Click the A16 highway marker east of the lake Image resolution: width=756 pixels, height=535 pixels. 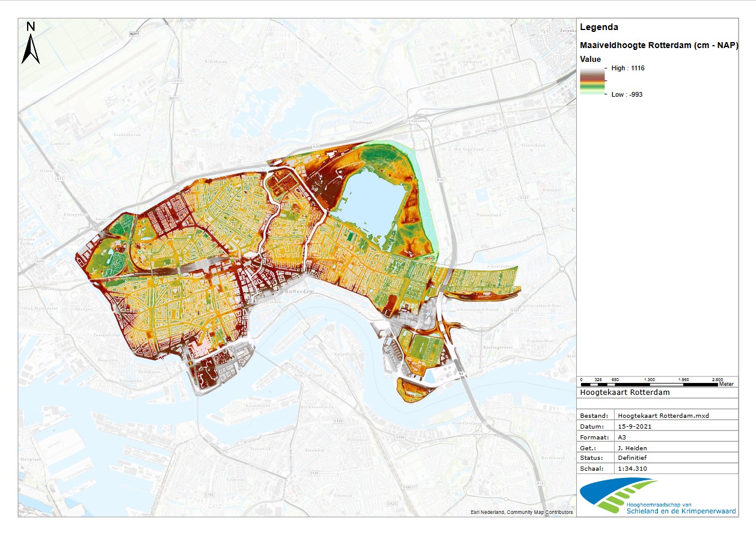coord(440,180)
